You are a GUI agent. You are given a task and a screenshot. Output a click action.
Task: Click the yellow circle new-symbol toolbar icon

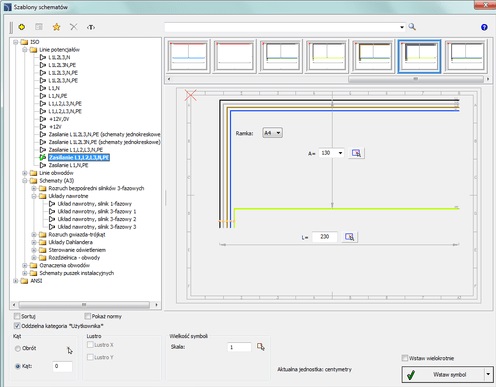[22, 27]
